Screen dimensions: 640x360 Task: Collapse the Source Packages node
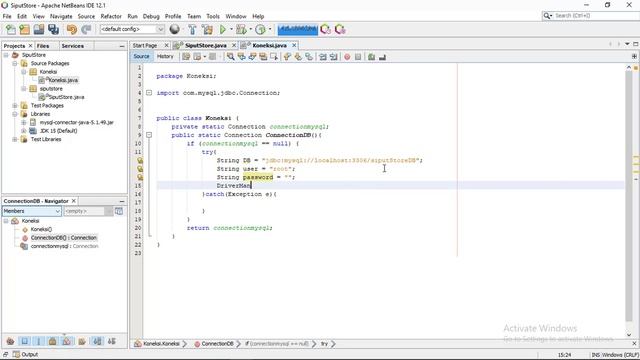click(x=15, y=63)
